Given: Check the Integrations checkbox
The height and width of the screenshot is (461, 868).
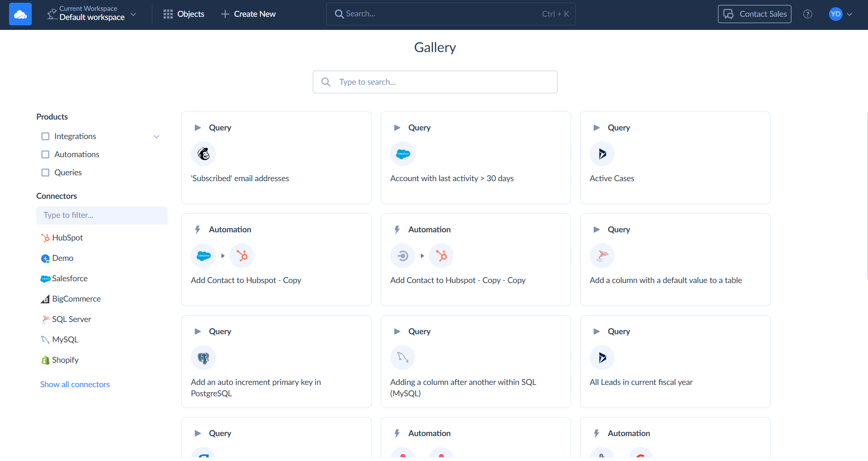Looking at the screenshot, I should coord(45,136).
